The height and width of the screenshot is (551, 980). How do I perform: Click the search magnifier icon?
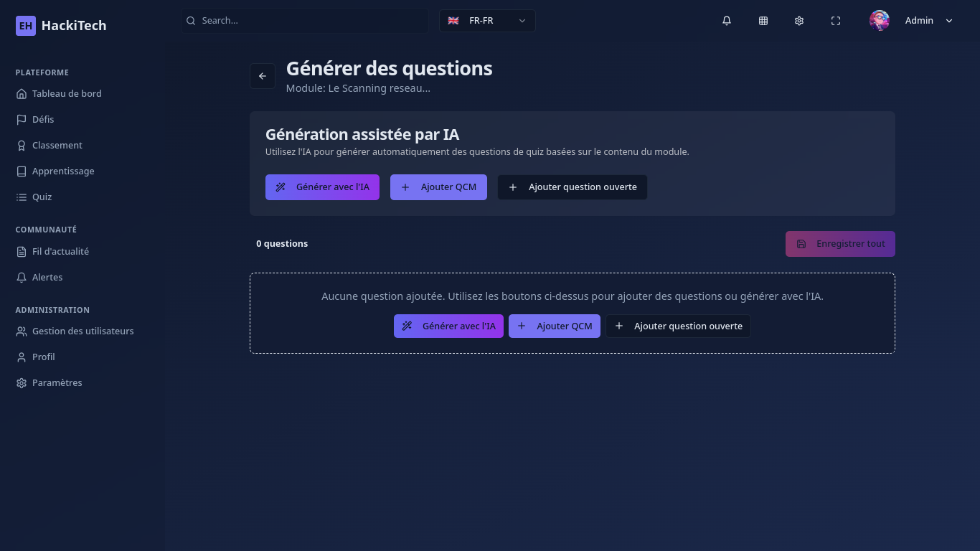pyautogui.click(x=191, y=21)
